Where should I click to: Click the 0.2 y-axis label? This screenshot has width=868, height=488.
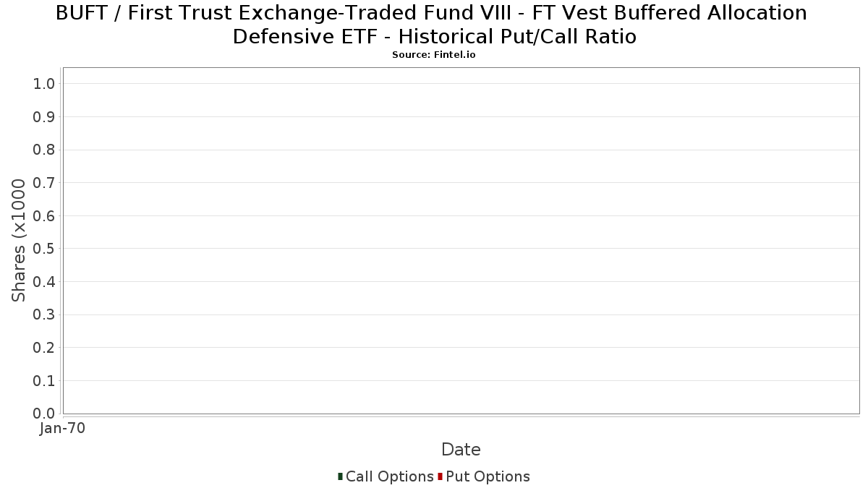pyautogui.click(x=44, y=348)
